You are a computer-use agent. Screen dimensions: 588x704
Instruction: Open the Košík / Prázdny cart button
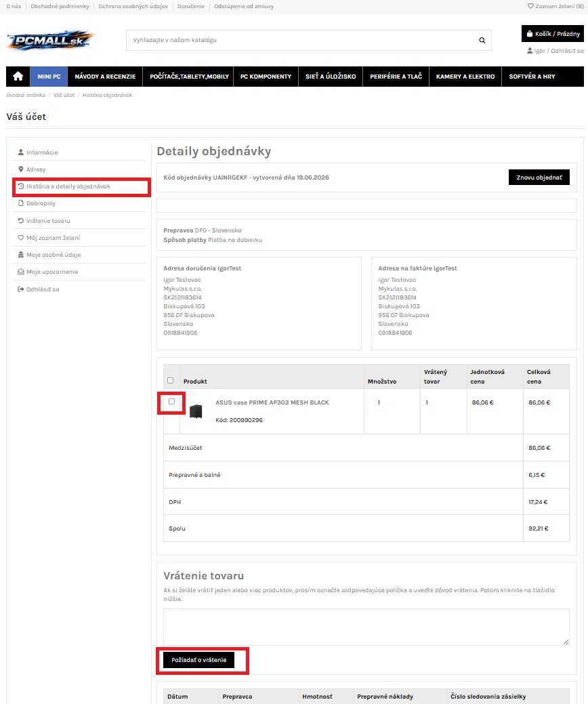[553, 34]
